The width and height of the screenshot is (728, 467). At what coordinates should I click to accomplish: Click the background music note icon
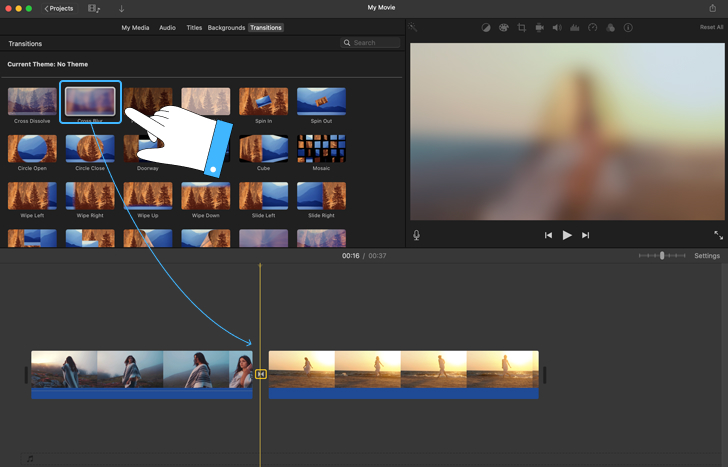[30, 459]
